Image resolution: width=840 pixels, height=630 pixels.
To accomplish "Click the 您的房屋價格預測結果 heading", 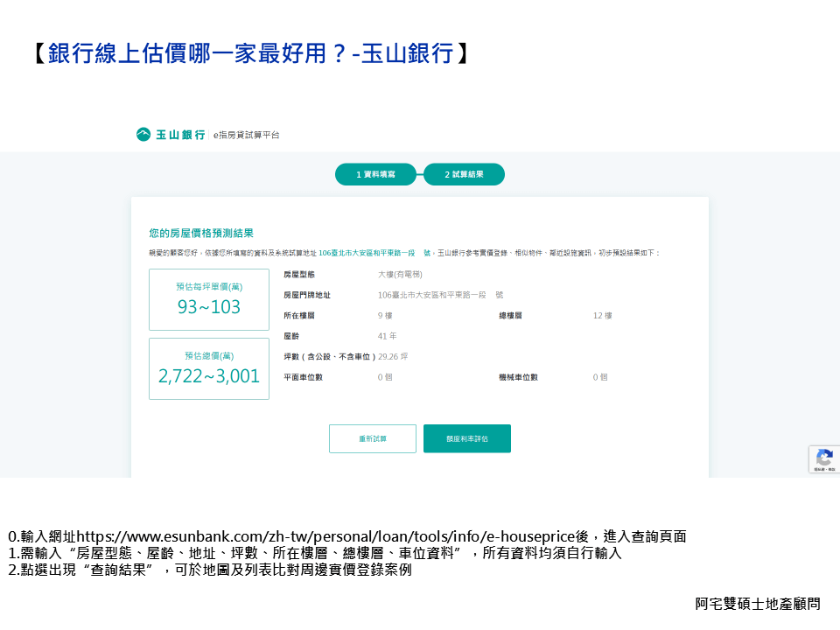I will point(201,233).
